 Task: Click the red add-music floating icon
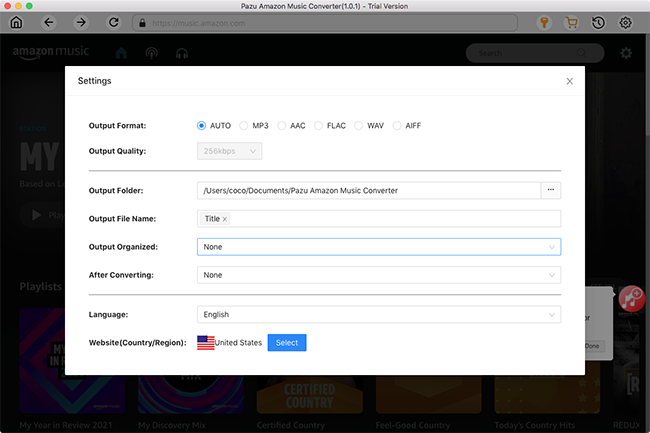[630, 296]
